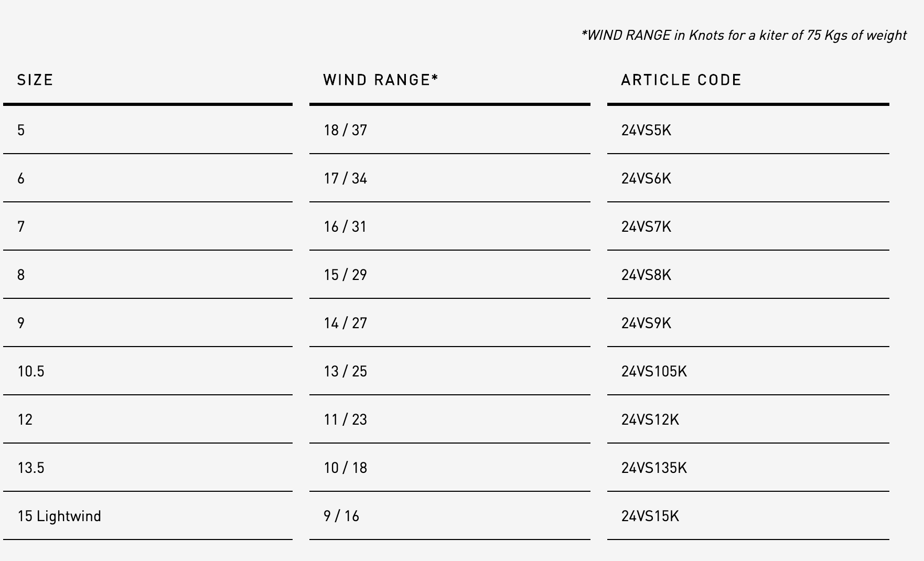Click the WIND RANGE* column header

tap(380, 80)
